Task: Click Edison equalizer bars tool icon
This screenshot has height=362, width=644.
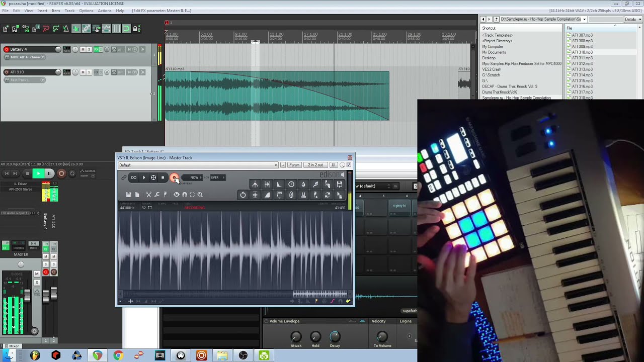Action: click(x=303, y=195)
